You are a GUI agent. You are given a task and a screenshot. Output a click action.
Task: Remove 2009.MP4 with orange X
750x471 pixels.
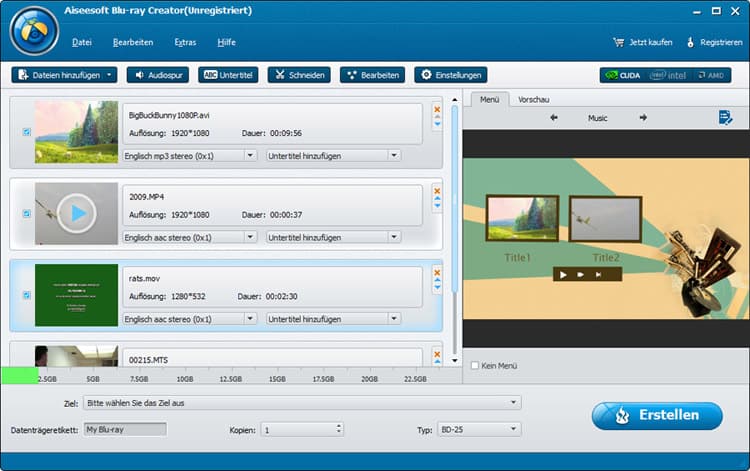(437, 191)
